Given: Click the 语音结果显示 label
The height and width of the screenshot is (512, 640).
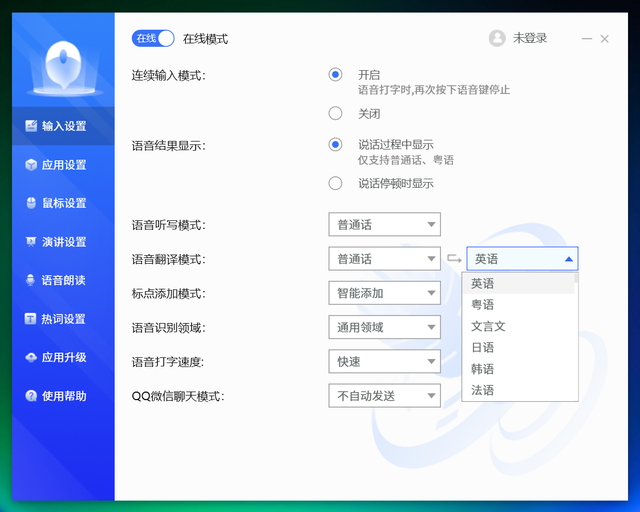Looking at the screenshot, I should pos(169,146).
